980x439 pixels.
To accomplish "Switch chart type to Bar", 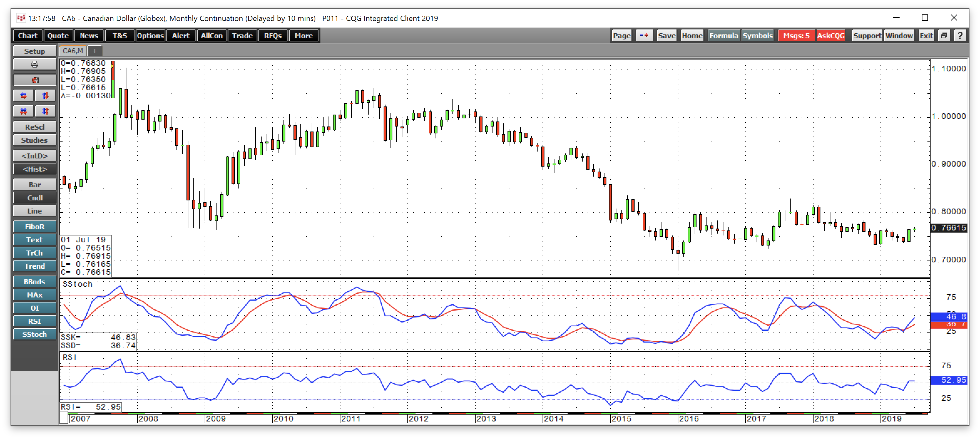I will tap(35, 185).
